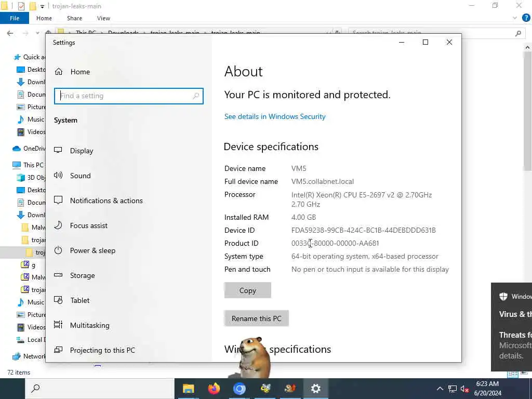532x399 pixels.
Task: Click Quick Access Toolbar properties checkmark icon
Action: (21, 6)
